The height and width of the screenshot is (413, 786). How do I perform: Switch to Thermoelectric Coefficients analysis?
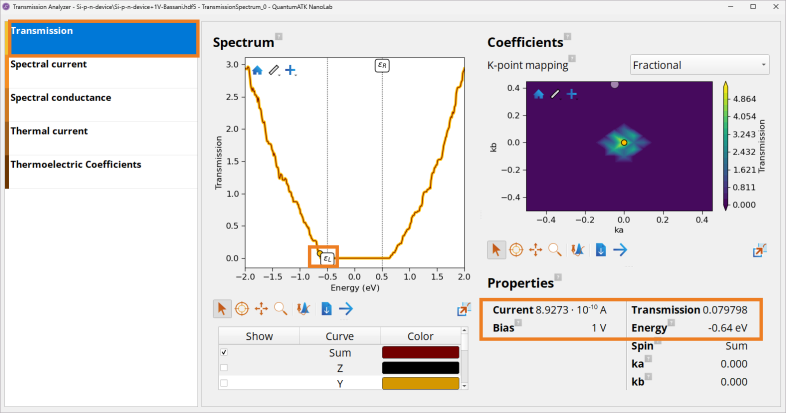tap(103, 172)
